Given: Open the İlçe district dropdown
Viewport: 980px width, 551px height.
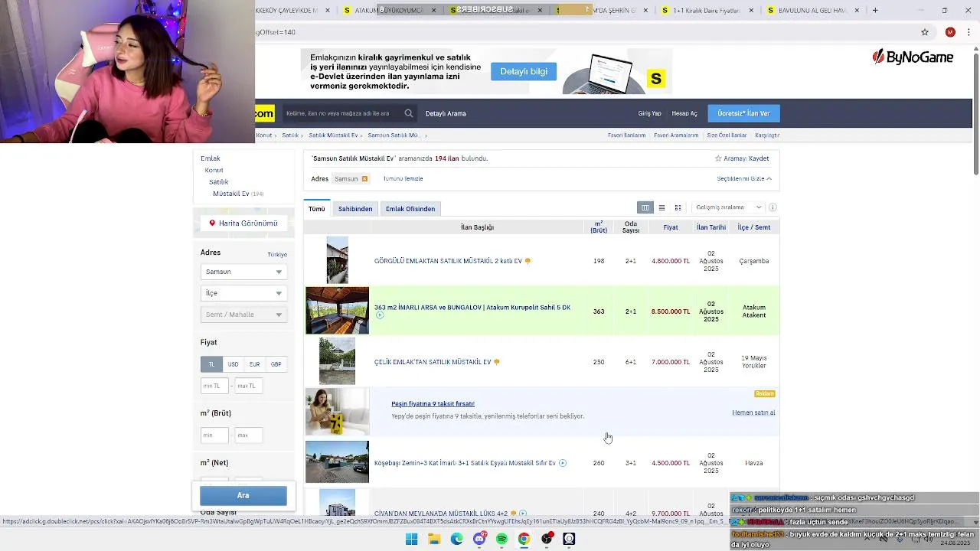Looking at the screenshot, I should pyautogui.click(x=243, y=293).
